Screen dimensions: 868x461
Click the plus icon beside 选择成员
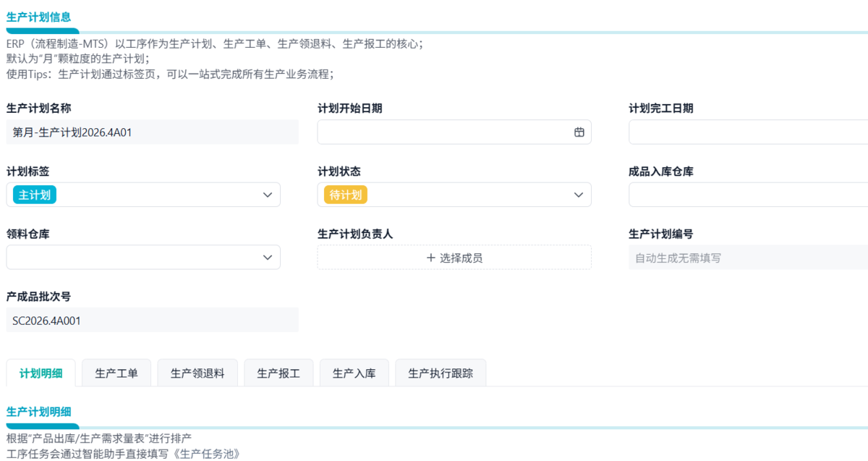point(431,258)
